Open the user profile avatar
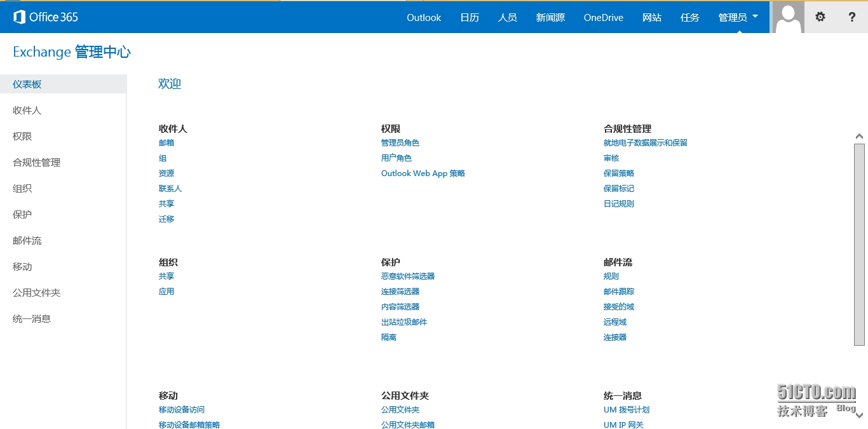This screenshot has width=868, height=429. pyautogui.click(x=789, y=17)
